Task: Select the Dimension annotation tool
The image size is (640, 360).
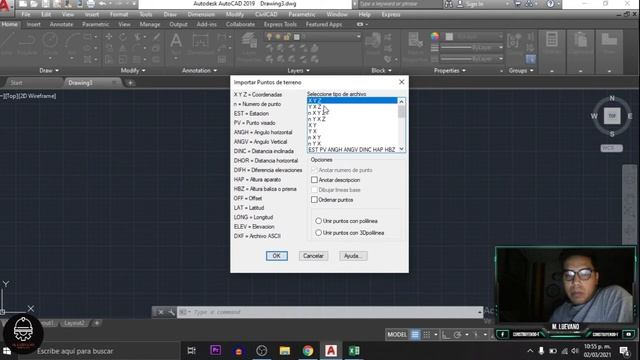Action: (200, 43)
